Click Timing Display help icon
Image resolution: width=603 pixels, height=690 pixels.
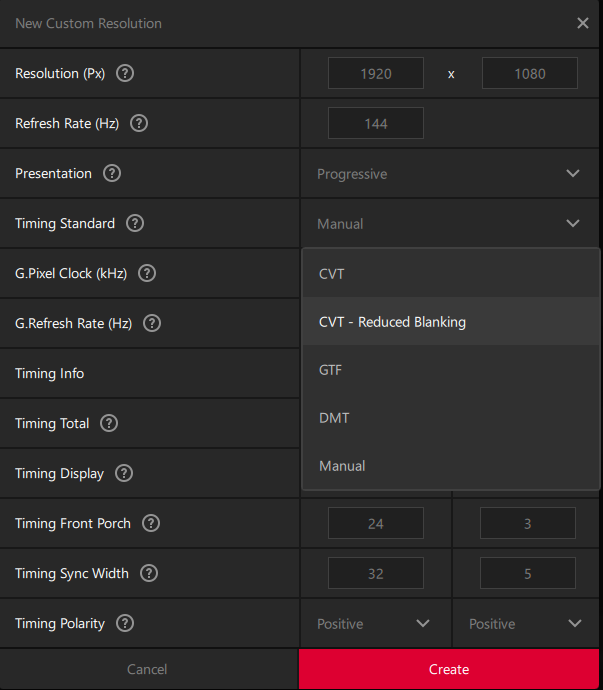(124, 473)
